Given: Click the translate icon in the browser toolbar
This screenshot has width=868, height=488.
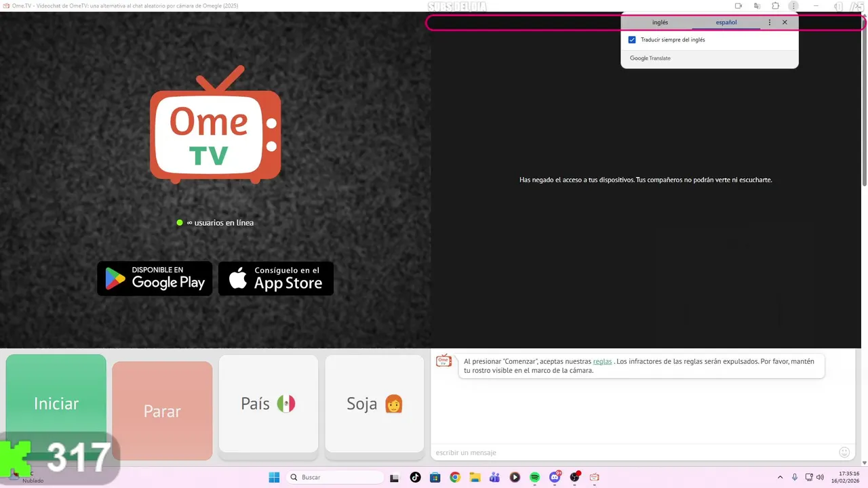Looking at the screenshot, I should 757,6.
